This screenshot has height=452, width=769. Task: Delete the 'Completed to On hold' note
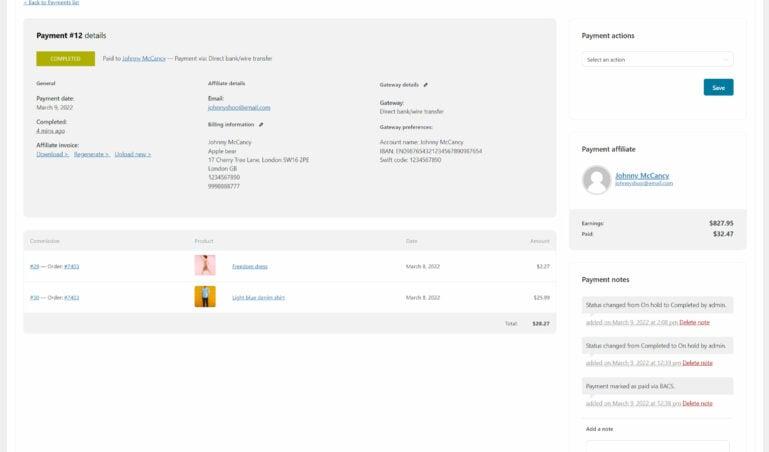697,363
